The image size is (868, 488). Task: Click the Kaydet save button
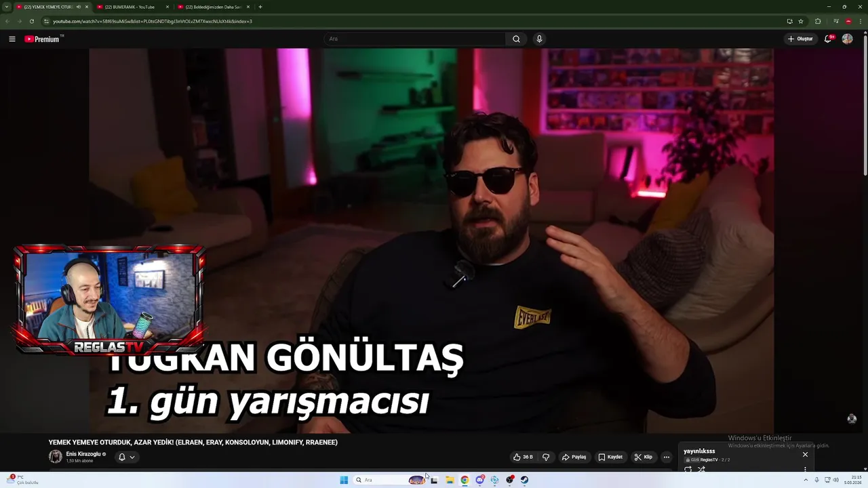pos(610,457)
